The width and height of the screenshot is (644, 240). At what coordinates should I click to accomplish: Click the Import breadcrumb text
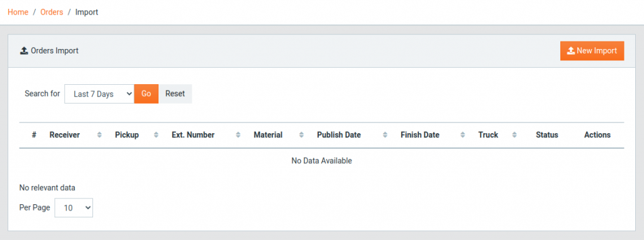(x=87, y=12)
